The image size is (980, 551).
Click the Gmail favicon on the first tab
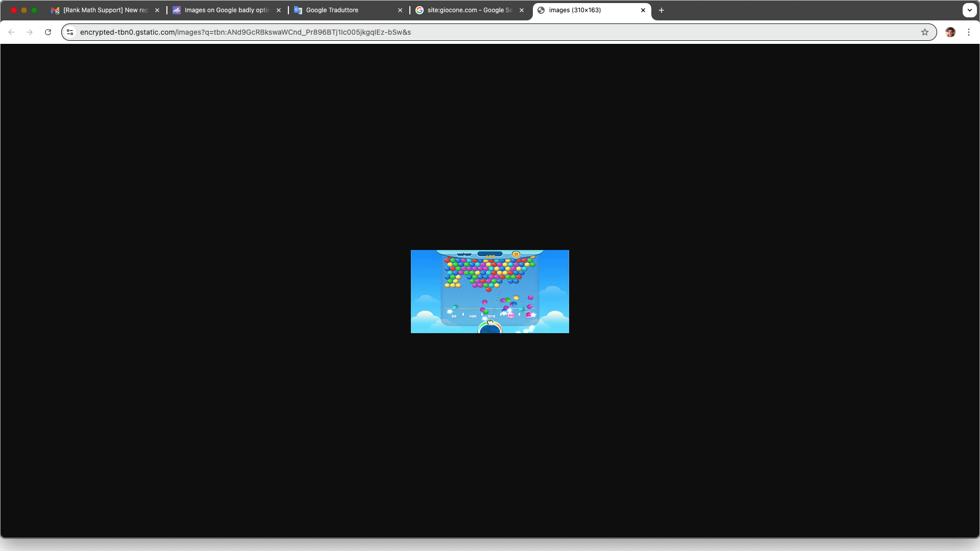tap(55, 10)
